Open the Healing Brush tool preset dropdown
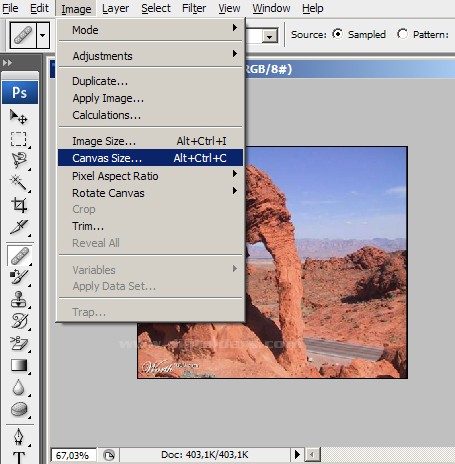 click(43, 35)
